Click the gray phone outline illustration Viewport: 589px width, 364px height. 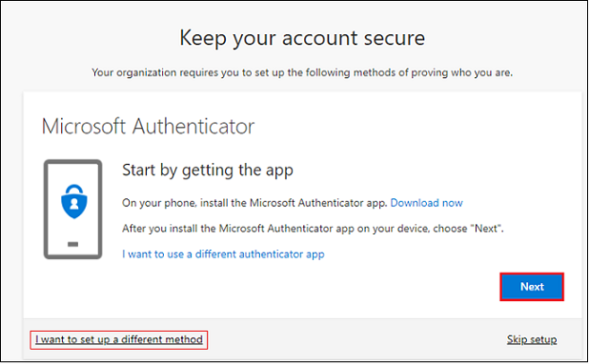[72, 210]
